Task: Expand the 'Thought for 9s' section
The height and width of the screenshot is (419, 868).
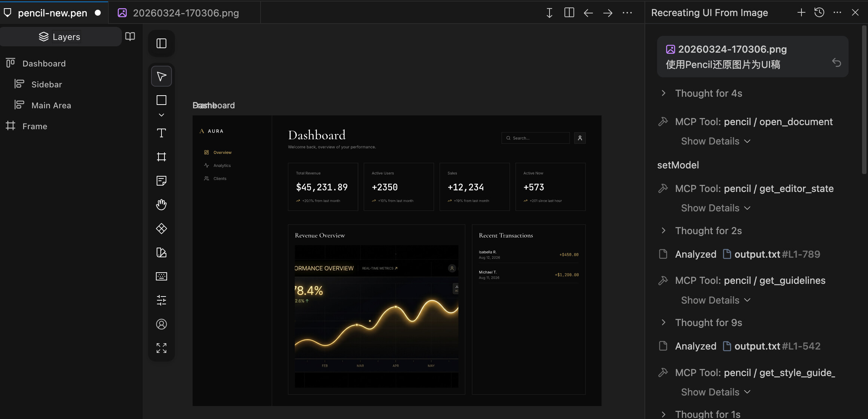Action: tap(708, 323)
